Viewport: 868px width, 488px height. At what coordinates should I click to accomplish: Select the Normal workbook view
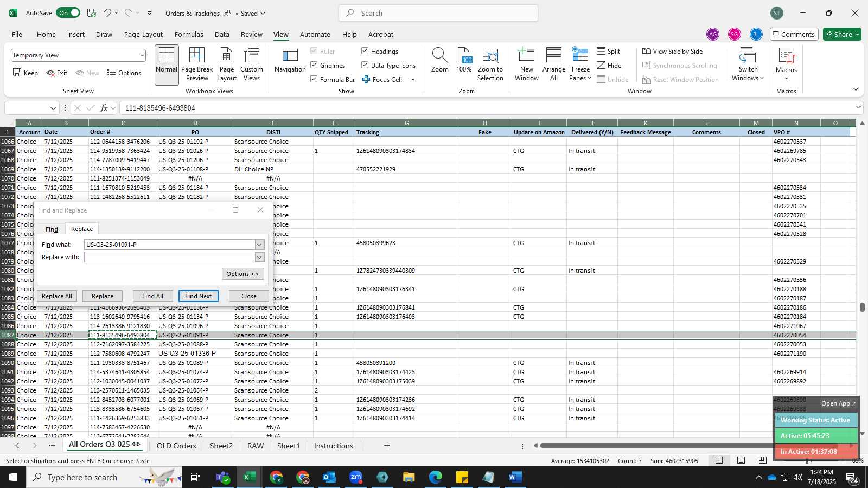click(x=167, y=65)
